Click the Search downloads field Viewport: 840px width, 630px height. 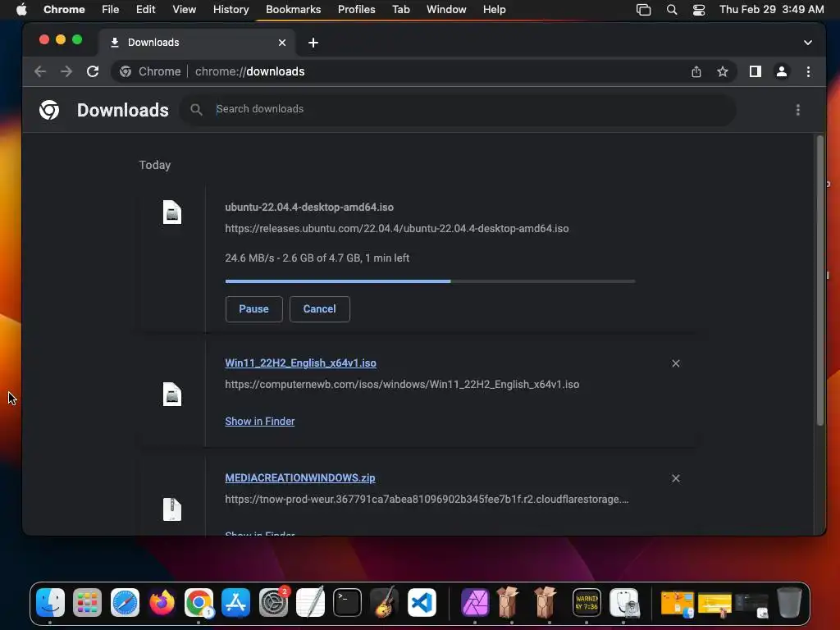[458, 109]
